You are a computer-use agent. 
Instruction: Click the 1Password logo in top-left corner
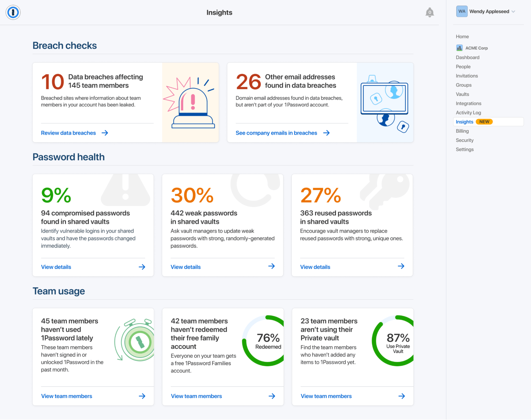point(13,12)
